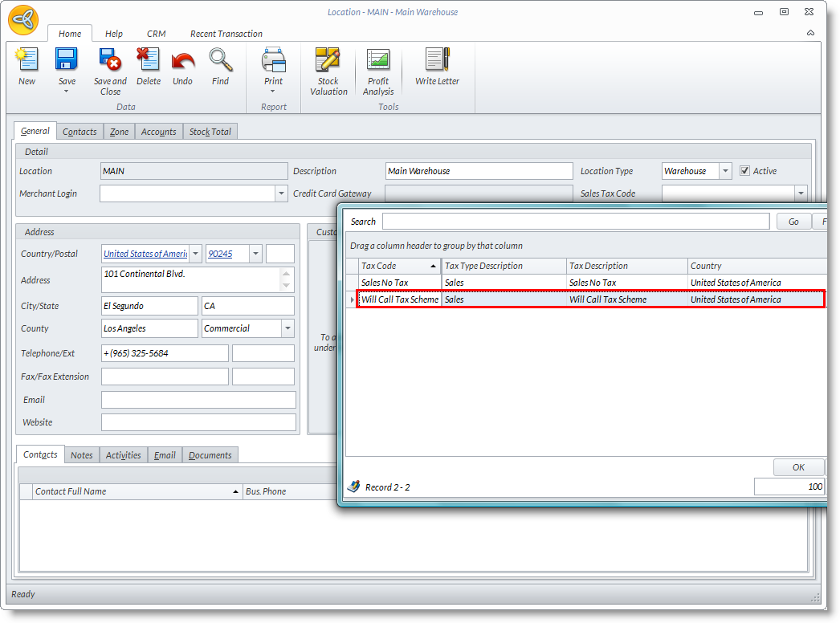
Task: Open the CRM ribbon tab
Action: [156, 34]
